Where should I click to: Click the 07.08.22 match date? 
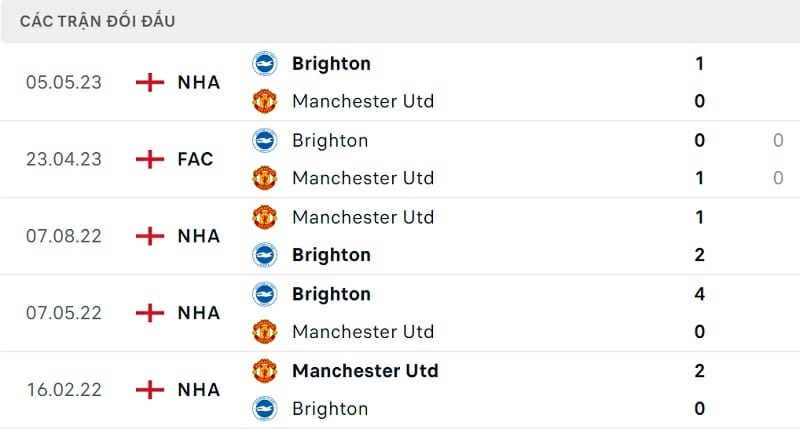click(x=64, y=236)
